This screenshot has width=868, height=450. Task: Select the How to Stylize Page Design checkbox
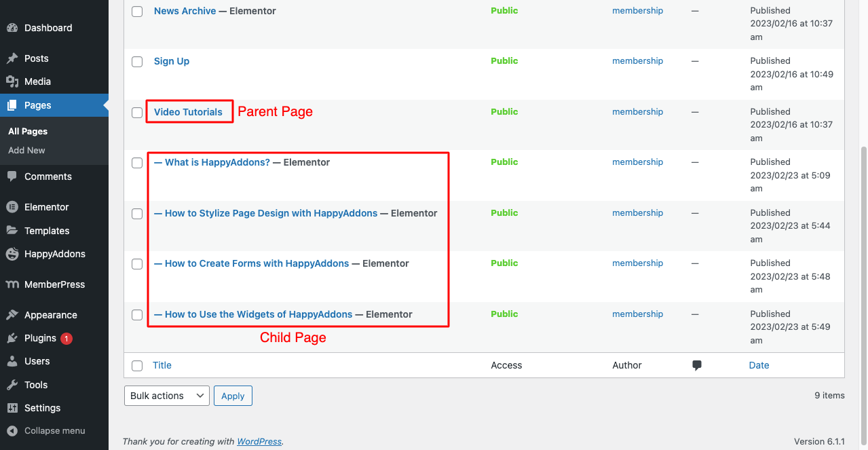point(137,214)
